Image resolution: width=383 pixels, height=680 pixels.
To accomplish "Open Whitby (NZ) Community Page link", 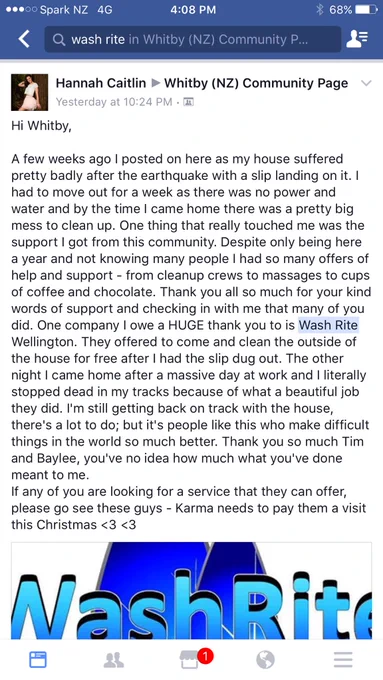I will [x=255, y=83].
